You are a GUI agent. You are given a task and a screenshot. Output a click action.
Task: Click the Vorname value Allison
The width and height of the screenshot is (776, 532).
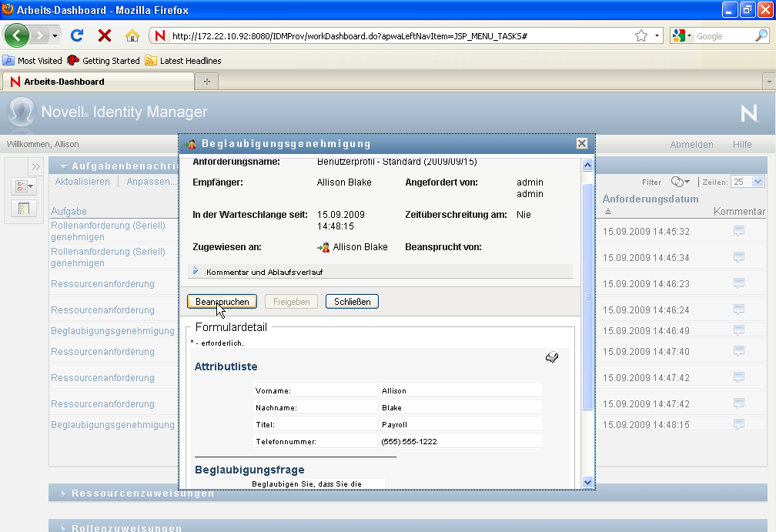pos(394,391)
